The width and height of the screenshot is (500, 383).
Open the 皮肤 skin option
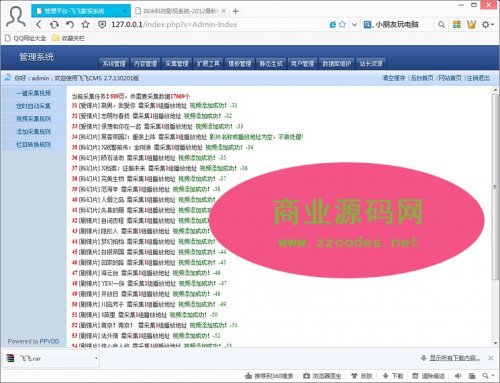point(362,376)
